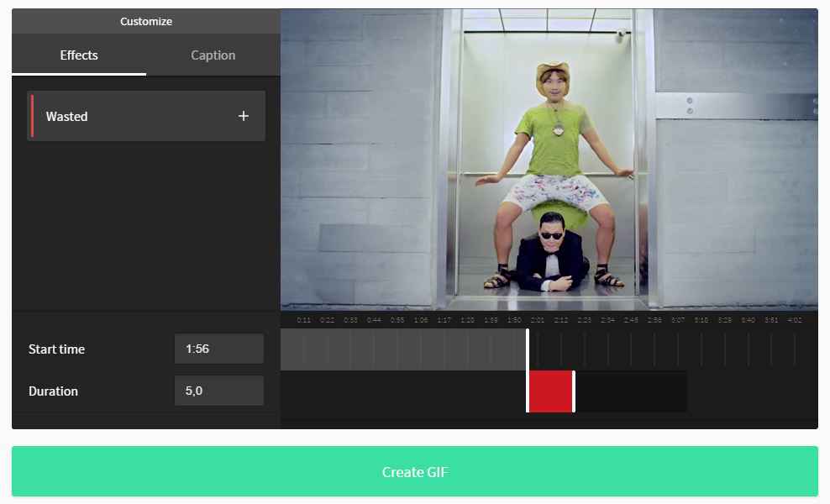Click the video preview of the elevator scene
Screen dimensions: 830x504
coord(549,159)
